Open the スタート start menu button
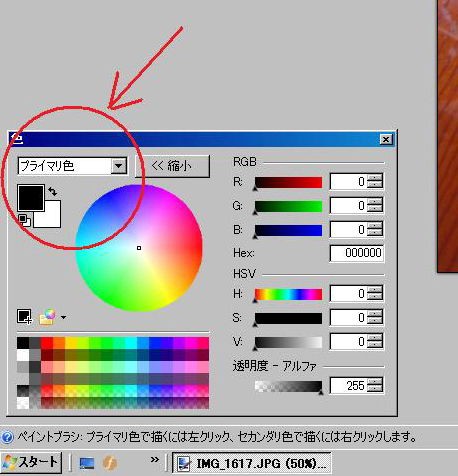458x476 pixels. [31, 462]
